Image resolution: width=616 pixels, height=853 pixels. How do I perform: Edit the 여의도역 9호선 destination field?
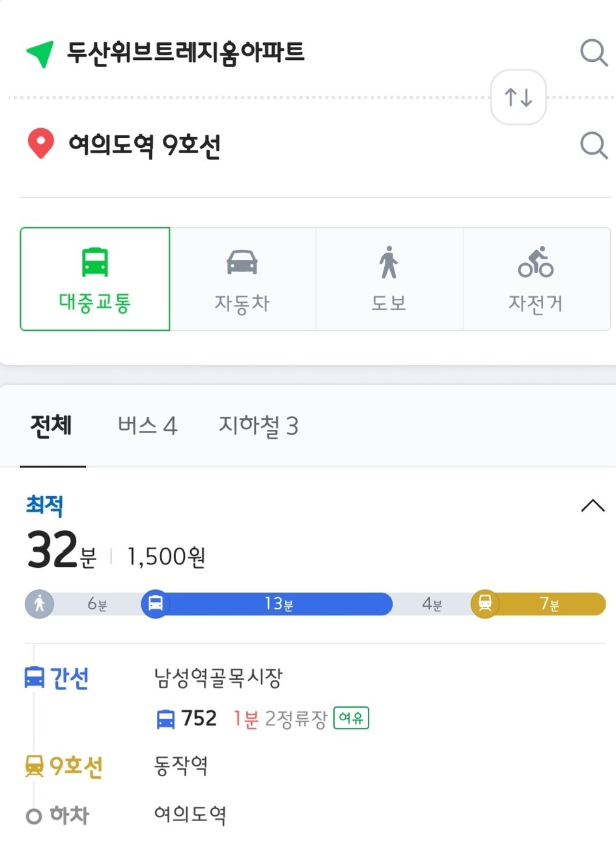point(145,145)
